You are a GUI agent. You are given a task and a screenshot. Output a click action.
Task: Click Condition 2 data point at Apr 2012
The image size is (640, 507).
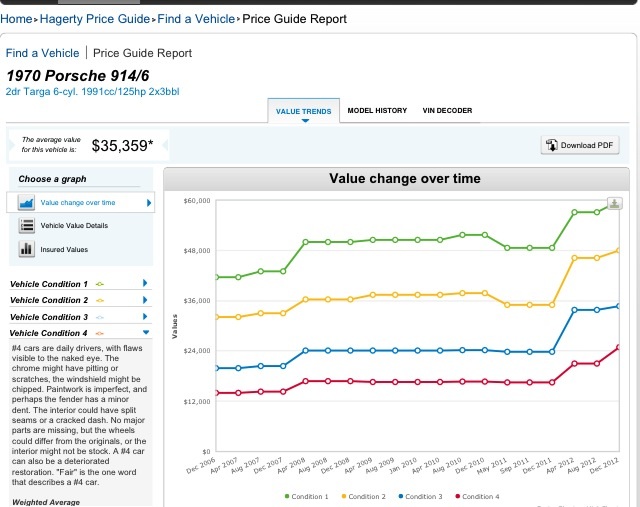[574, 258]
